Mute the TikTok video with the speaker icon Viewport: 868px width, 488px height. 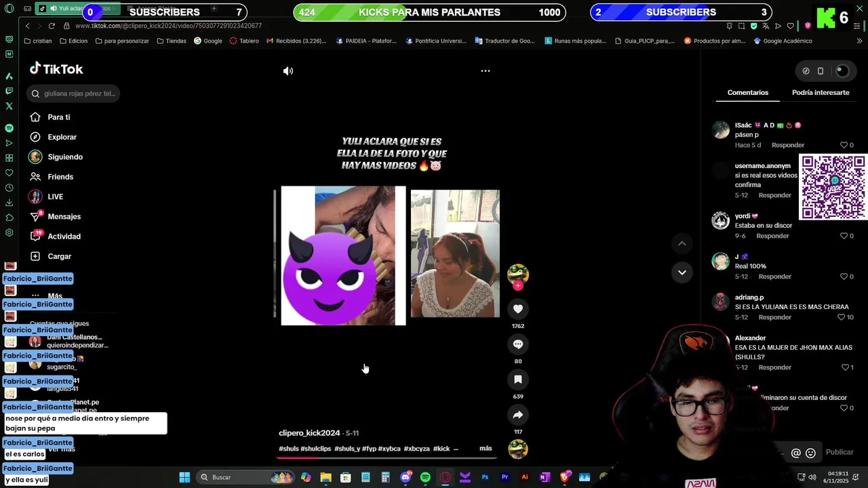click(x=288, y=71)
